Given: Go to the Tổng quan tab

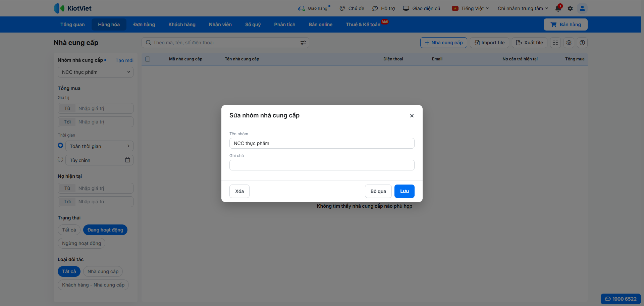Looking at the screenshot, I should (72, 24).
